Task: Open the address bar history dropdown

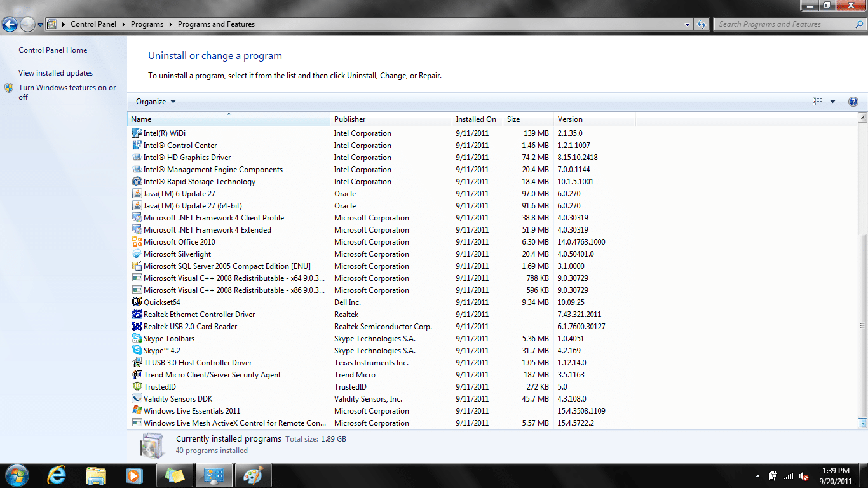Action: tap(688, 24)
